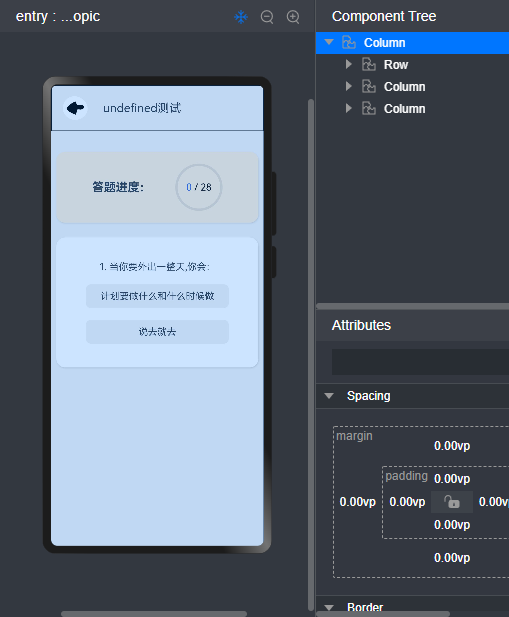The image size is (509, 617).
Task: Click the component icon beside the Row node
Action: (369, 64)
